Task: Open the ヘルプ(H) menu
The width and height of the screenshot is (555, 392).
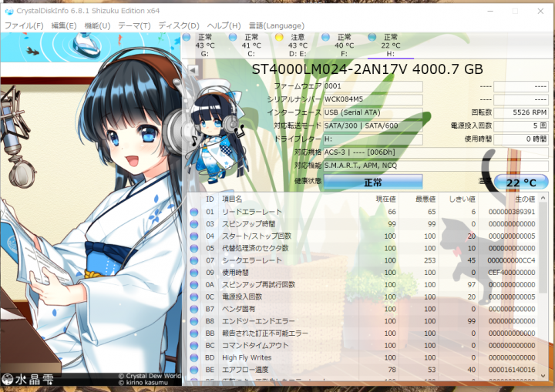Action: (224, 26)
